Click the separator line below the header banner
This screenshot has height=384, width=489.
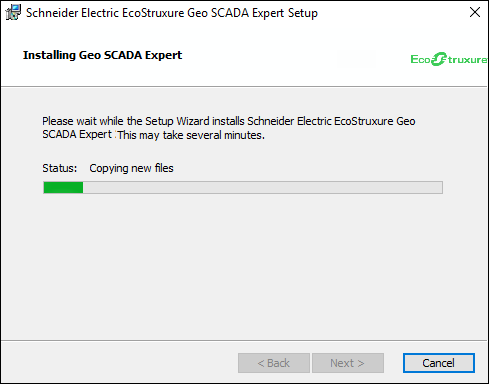(244, 87)
